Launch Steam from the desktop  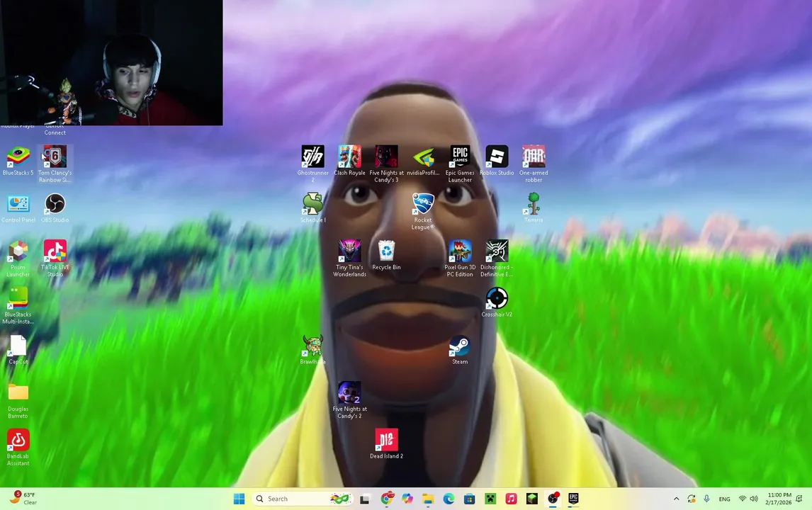[460, 350]
